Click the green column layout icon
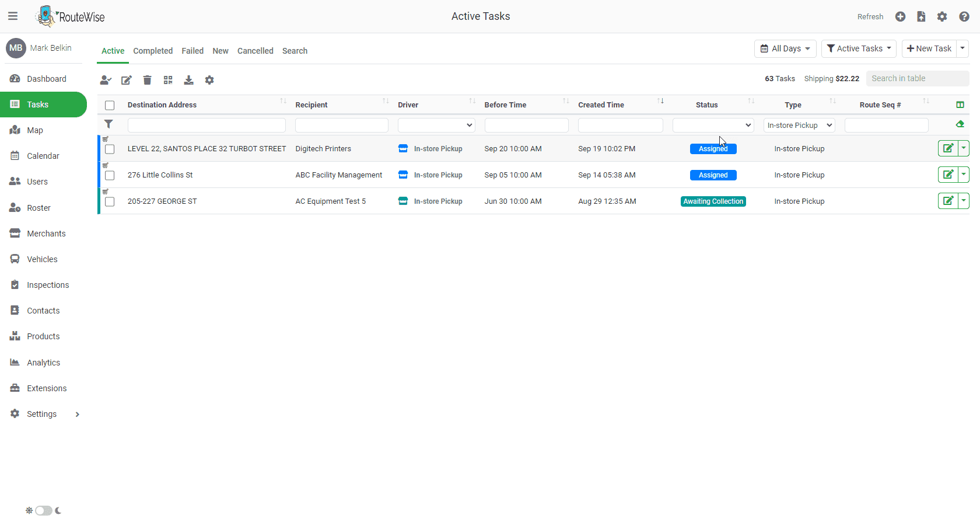 tap(960, 105)
